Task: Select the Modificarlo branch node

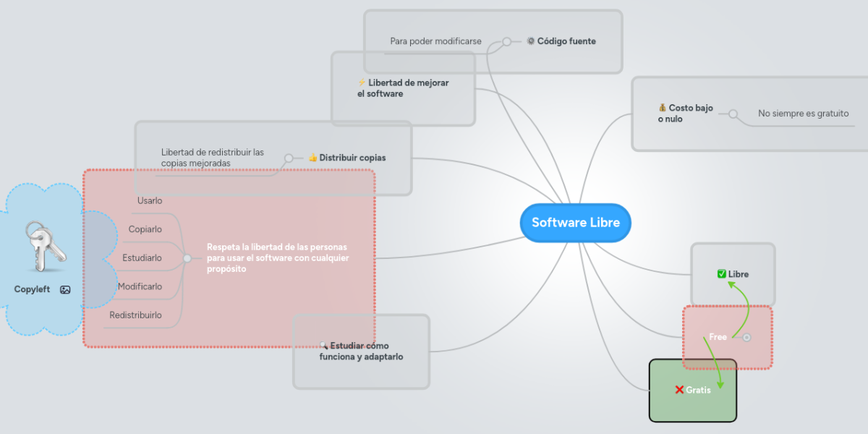Action: [x=142, y=286]
